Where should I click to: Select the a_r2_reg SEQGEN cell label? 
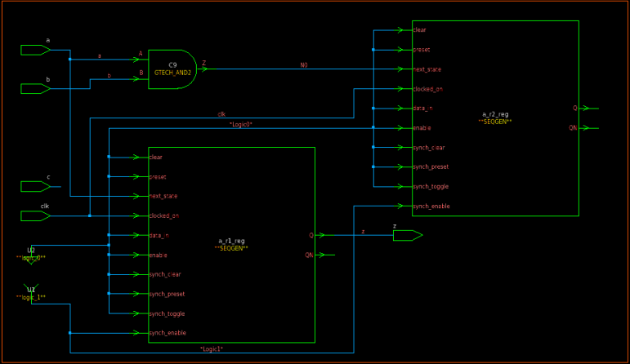coord(495,118)
